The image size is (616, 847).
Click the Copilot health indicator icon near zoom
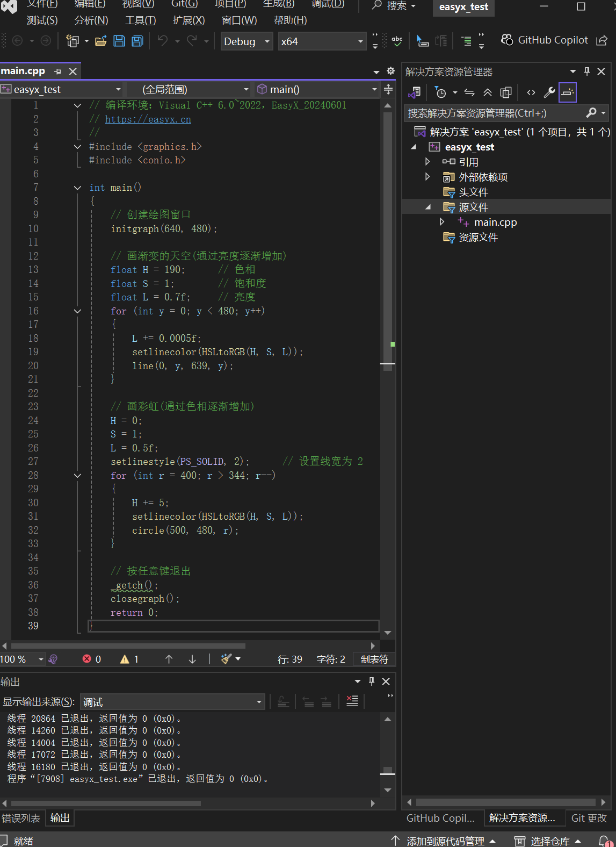[53, 659]
